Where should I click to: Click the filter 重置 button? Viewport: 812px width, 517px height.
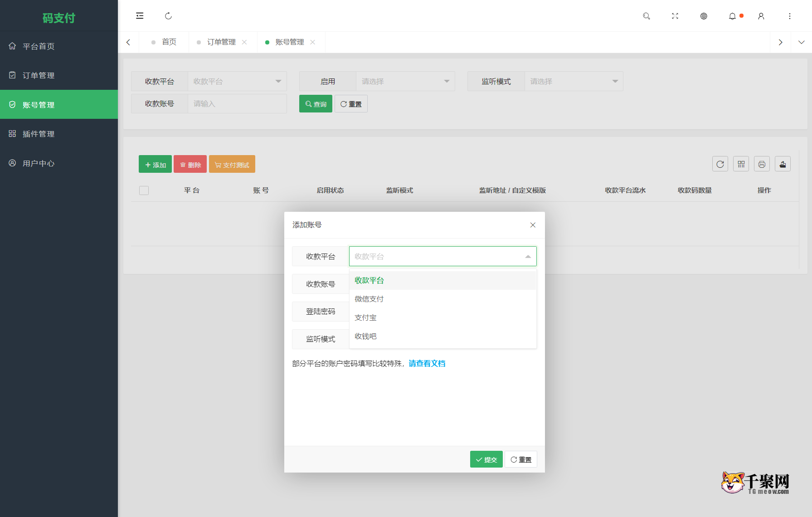351,104
